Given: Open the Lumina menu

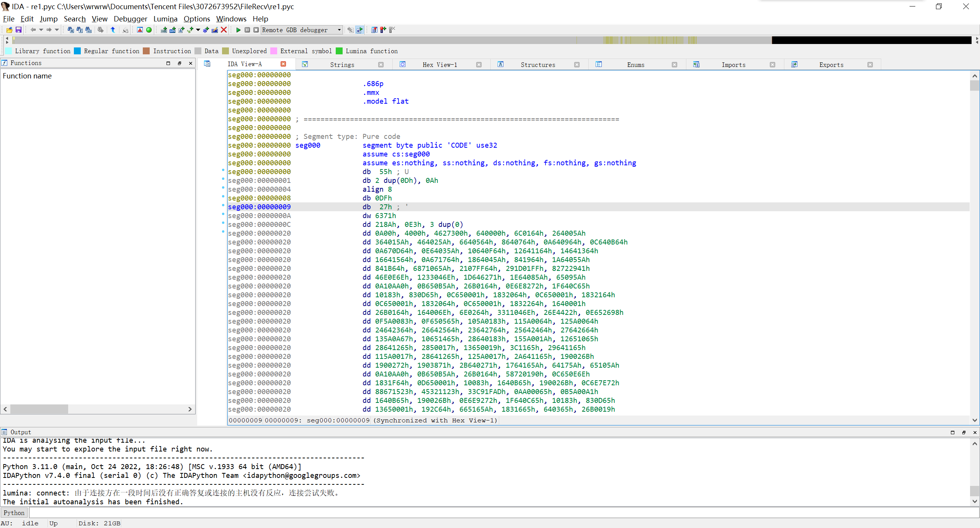Looking at the screenshot, I should pos(165,19).
